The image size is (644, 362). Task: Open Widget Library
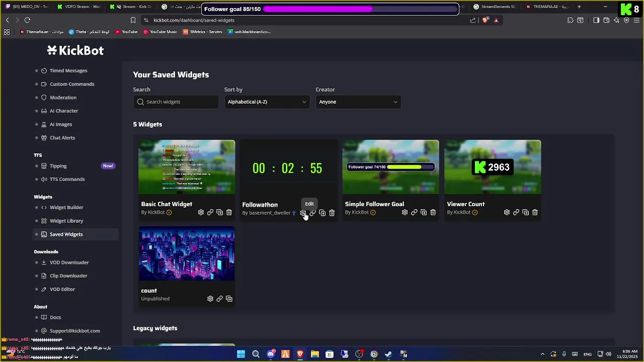click(x=66, y=221)
